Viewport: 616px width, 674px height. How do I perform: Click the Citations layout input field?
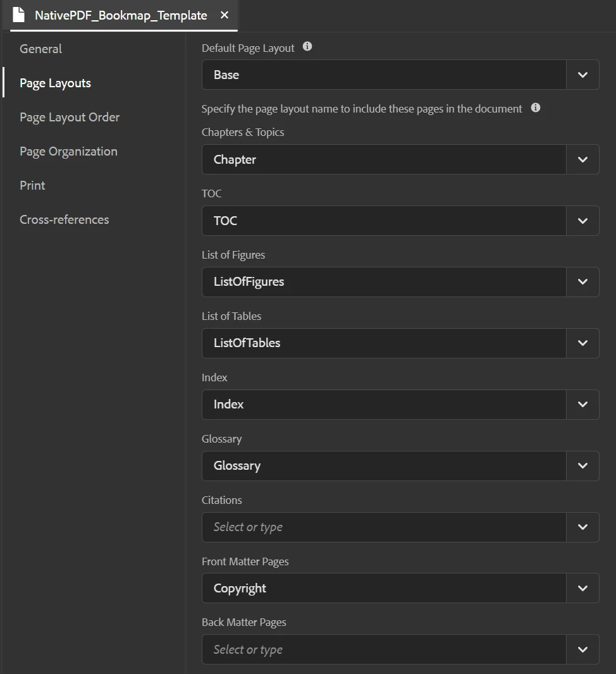coord(383,527)
